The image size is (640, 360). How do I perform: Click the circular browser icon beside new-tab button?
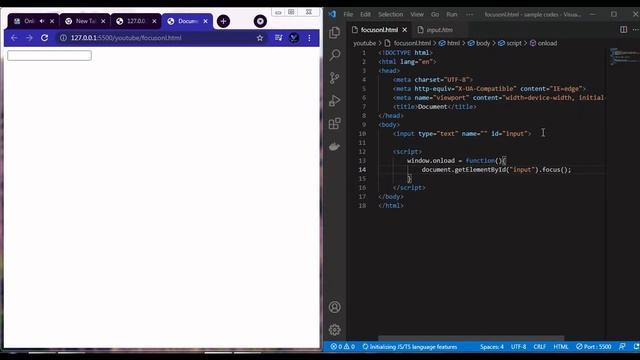[260, 21]
